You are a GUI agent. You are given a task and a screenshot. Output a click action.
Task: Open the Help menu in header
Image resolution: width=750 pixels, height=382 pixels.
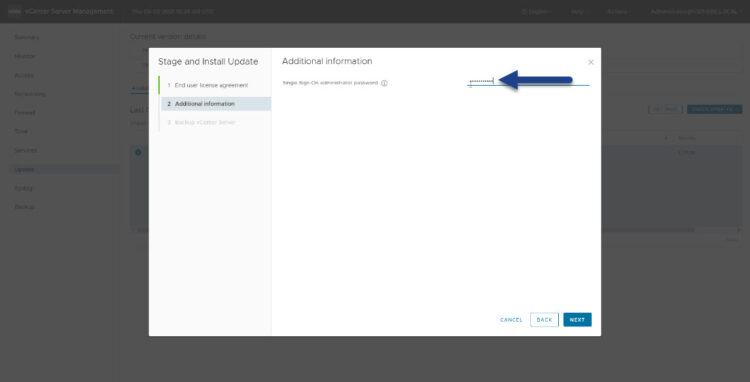pyautogui.click(x=579, y=11)
